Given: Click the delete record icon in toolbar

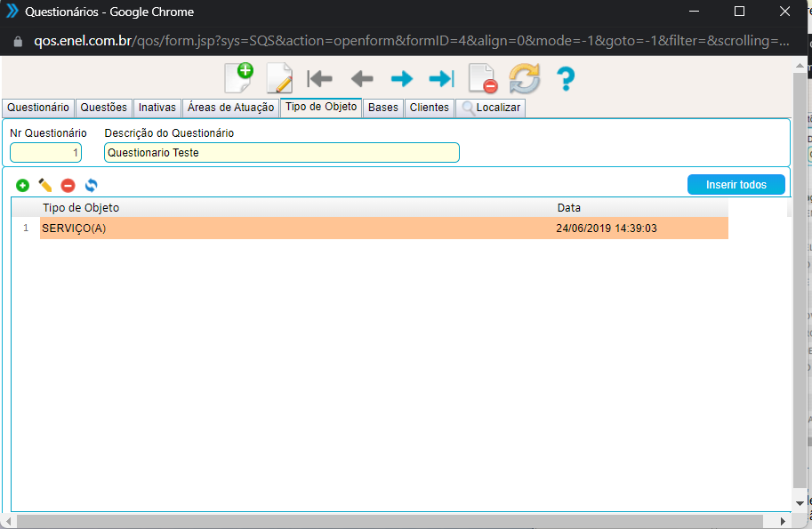Looking at the screenshot, I should (x=483, y=78).
